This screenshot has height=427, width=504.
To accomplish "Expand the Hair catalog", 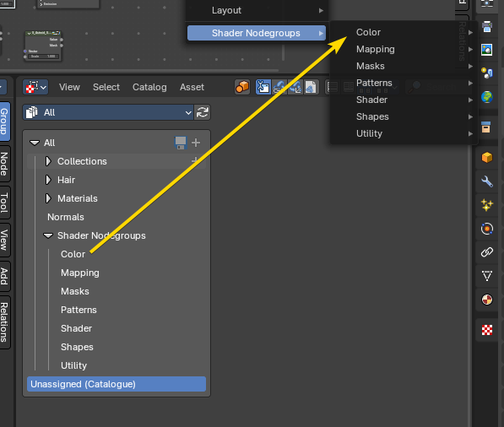I will click(x=48, y=180).
